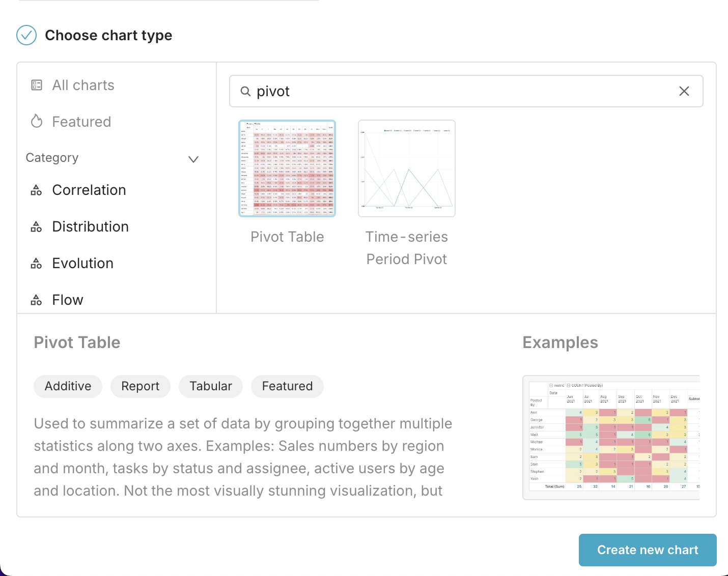Click the Featured flame icon
This screenshot has width=728, height=576.
pos(37,121)
